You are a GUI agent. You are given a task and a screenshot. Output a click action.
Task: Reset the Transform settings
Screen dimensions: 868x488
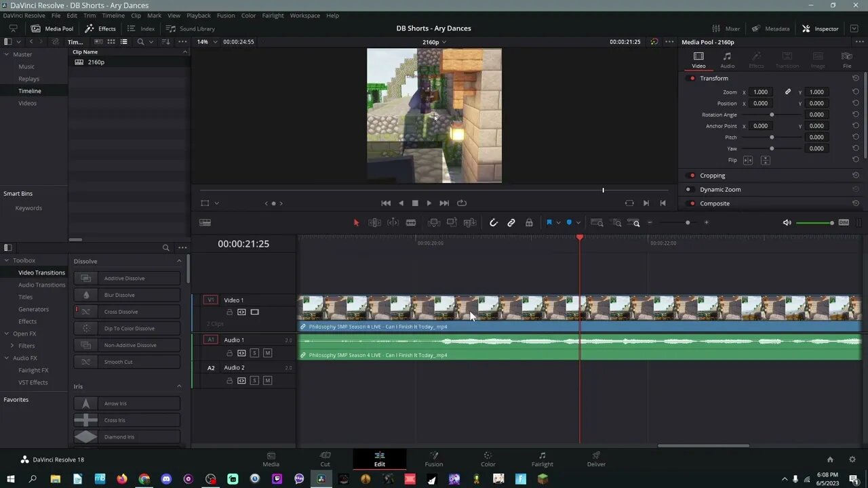coord(856,78)
